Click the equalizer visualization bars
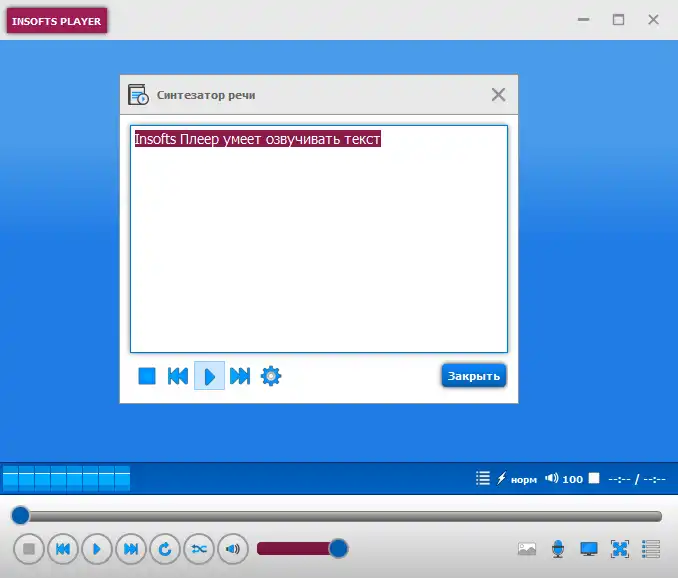The height and width of the screenshot is (578, 678). pyautogui.click(x=67, y=479)
